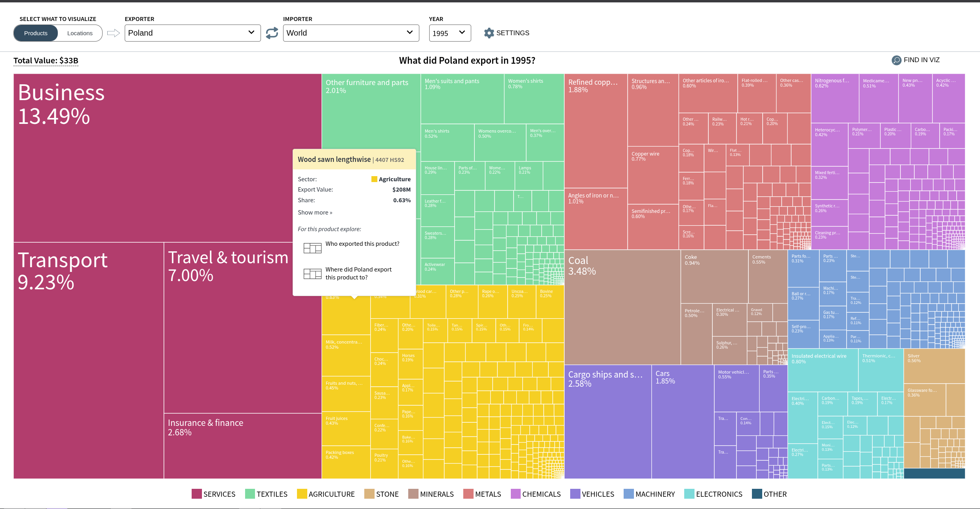Select the Cargo ships 2.58% tile
This screenshot has height=509, width=980.
pos(608,422)
